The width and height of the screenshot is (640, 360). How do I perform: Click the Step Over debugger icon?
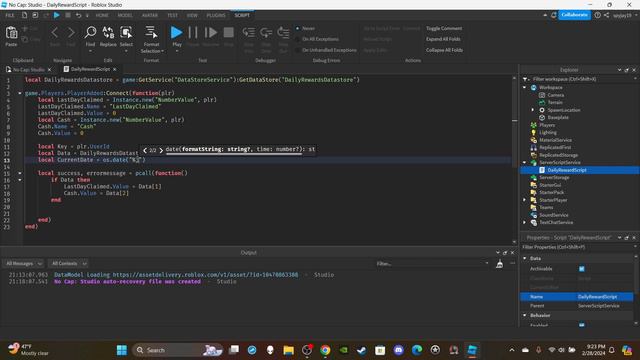[266, 33]
